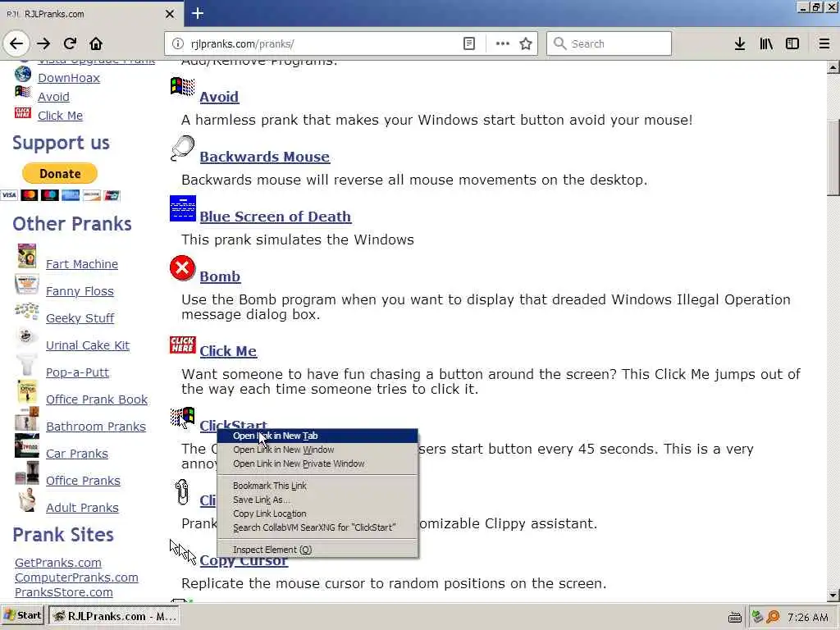Toggle reader view icon in address bar
This screenshot has width=840, height=630.
click(x=468, y=43)
